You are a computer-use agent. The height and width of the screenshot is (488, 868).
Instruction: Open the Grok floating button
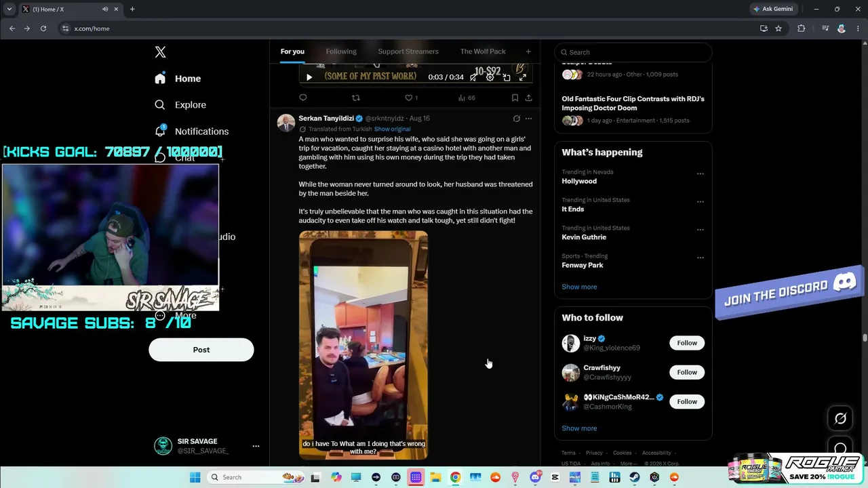pos(840,418)
